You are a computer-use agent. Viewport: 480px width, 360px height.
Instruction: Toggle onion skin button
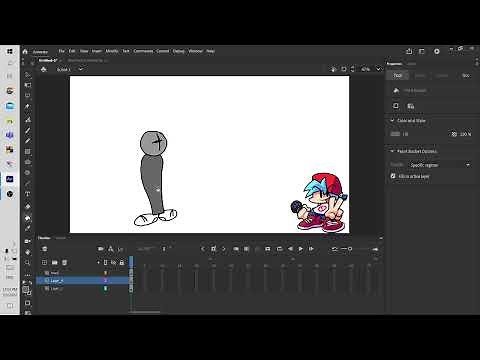point(236,249)
